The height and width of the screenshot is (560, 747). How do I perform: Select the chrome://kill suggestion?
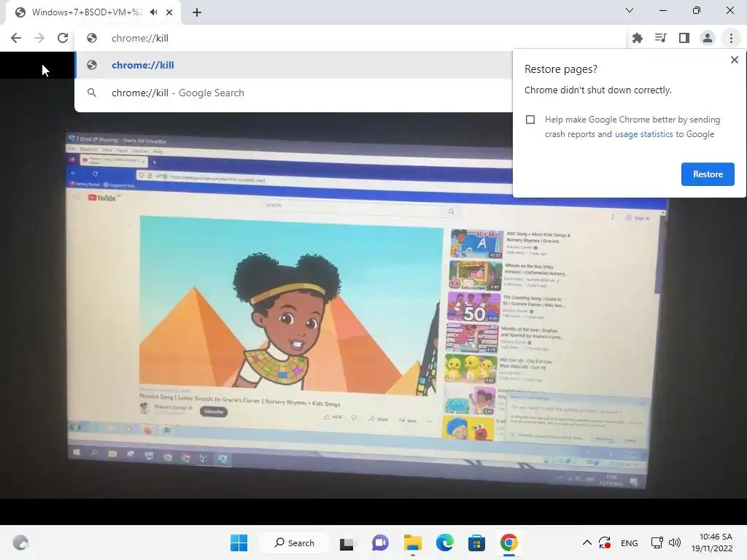tap(294, 65)
